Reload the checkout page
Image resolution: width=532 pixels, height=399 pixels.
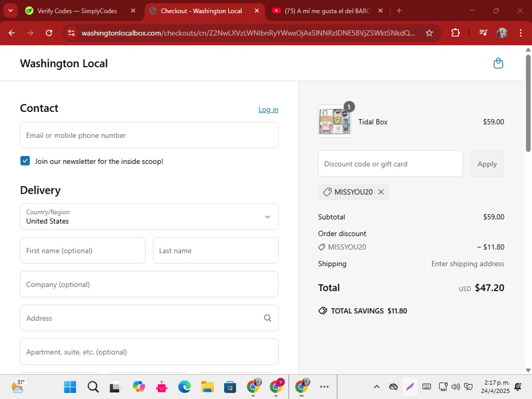pyautogui.click(x=49, y=33)
